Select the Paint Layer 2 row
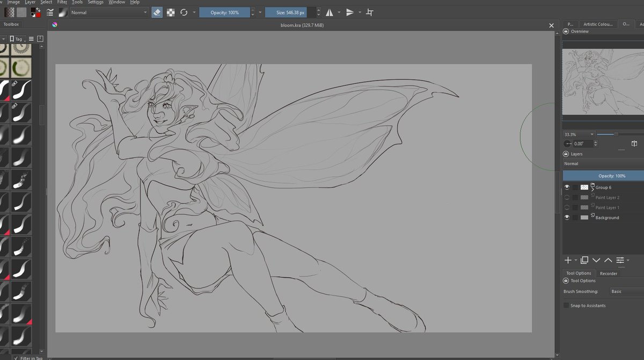The image size is (644, 360). click(x=603, y=197)
